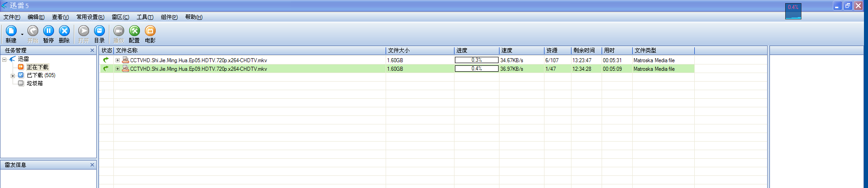868x188 pixels.
Task: Select the 迅雷 root tree item
Action: pyautogui.click(x=23, y=59)
